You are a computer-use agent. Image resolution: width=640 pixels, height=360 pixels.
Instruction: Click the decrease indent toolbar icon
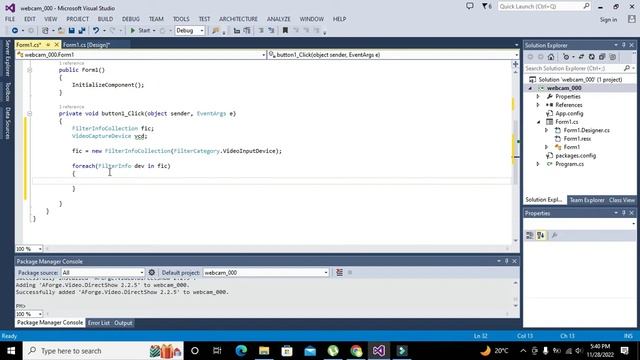tap(236, 31)
